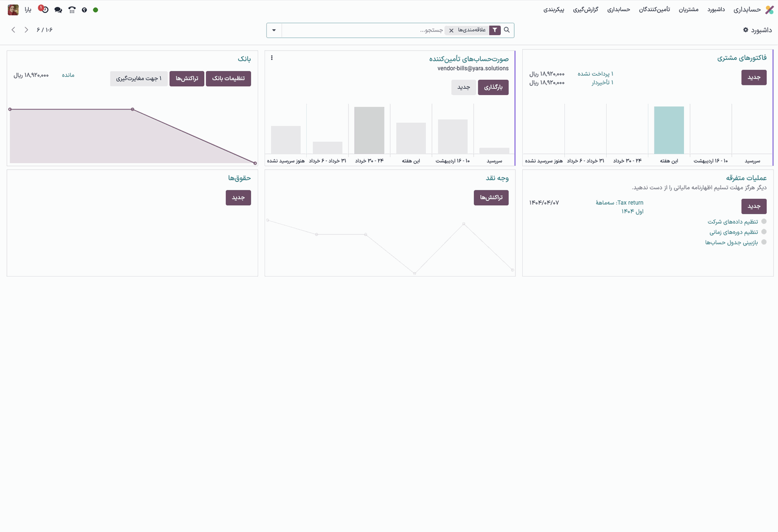The height and width of the screenshot is (532, 778).
Task: Open the گزارش‌گیری menu
Action: coord(585,10)
